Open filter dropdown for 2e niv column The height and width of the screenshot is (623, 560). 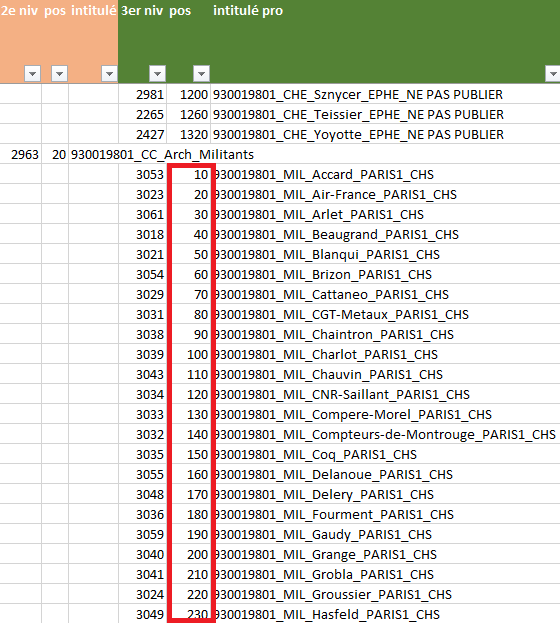coord(33,74)
